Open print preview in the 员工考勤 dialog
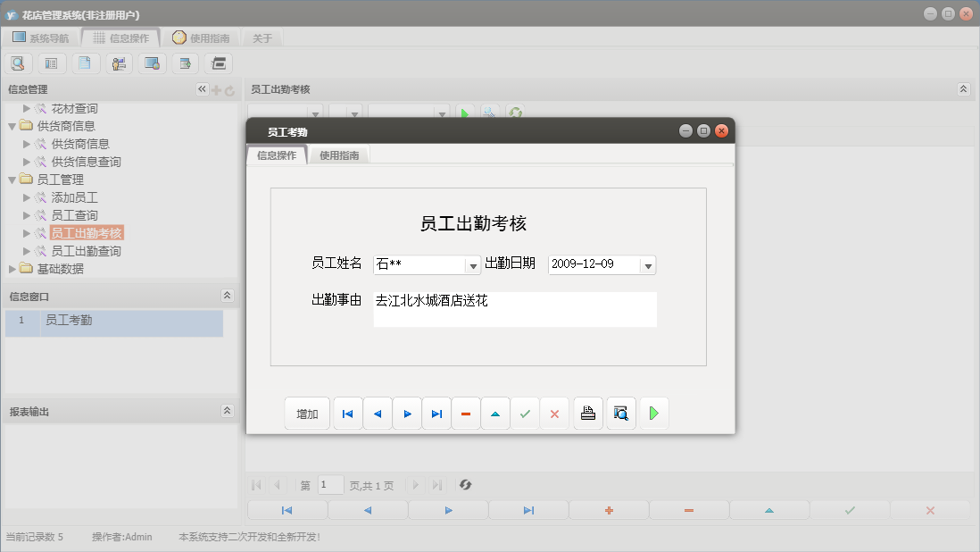 coord(620,413)
